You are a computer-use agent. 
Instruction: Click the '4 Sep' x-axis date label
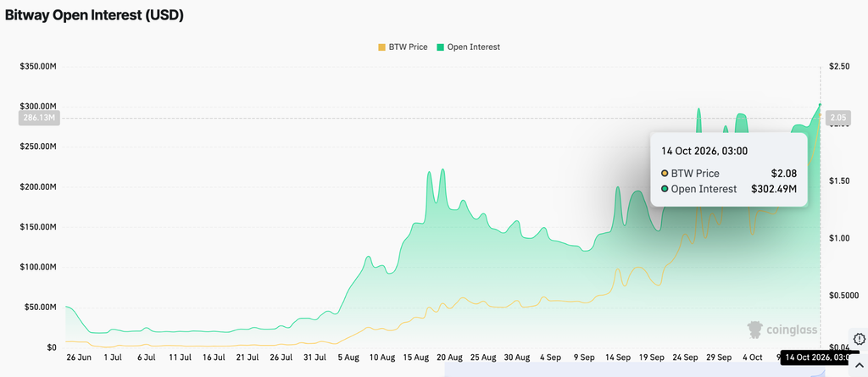tap(551, 358)
